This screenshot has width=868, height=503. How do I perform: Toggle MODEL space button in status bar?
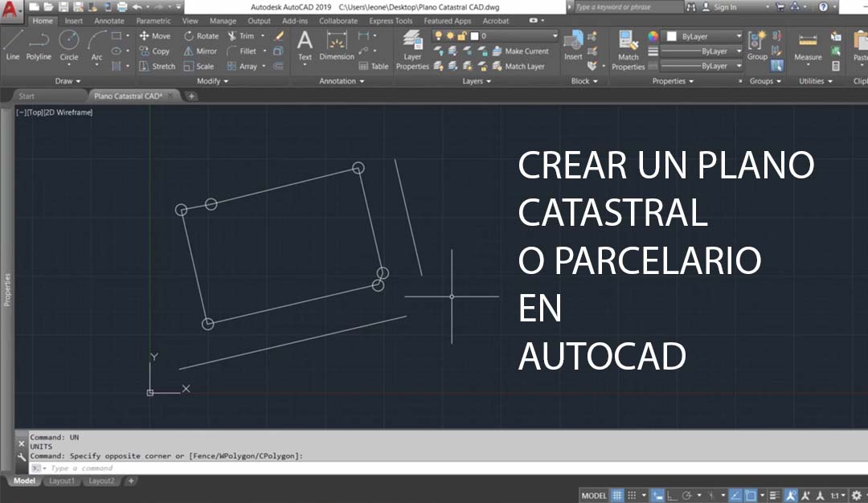pos(594,495)
